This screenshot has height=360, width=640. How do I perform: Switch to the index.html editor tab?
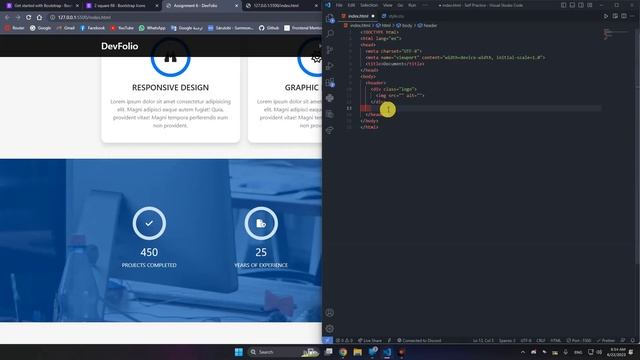coord(358,16)
